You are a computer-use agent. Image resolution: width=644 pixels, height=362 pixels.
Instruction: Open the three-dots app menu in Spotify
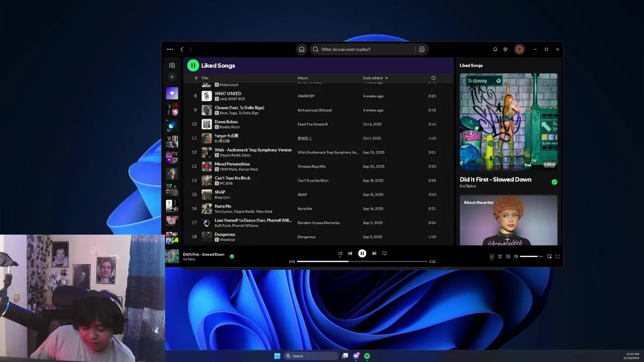(x=170, y=49)
